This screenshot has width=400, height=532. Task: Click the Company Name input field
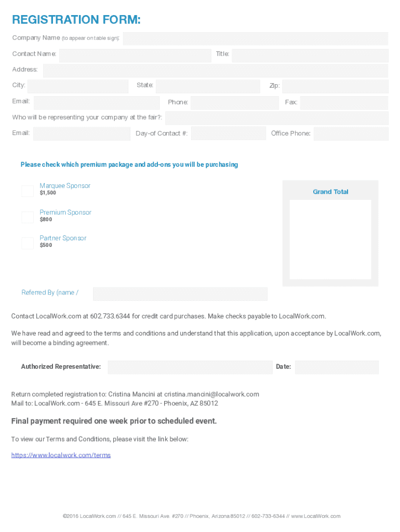[x=255, y=38]
